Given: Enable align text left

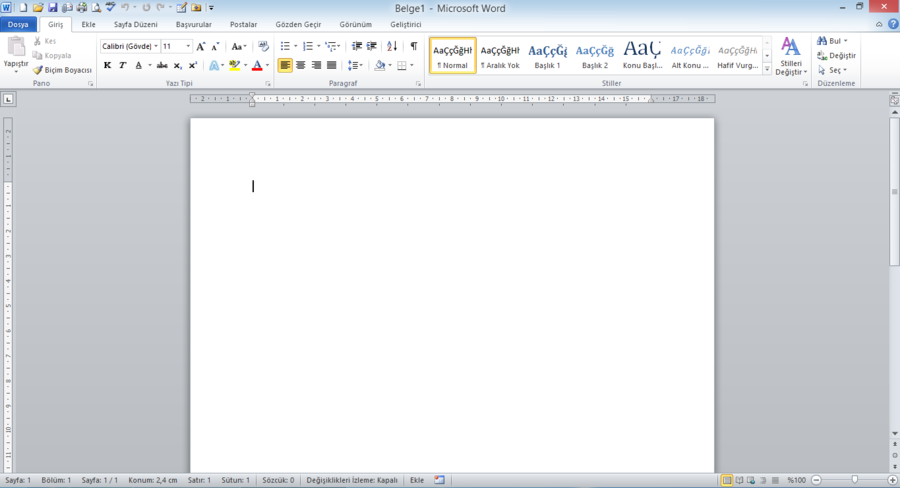Looking at the screenshot, I should (285, 65).
